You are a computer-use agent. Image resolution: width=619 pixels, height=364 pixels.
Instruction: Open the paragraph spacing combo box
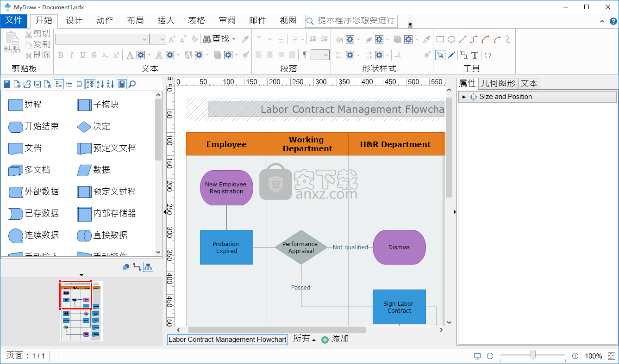tap(320, 55)
